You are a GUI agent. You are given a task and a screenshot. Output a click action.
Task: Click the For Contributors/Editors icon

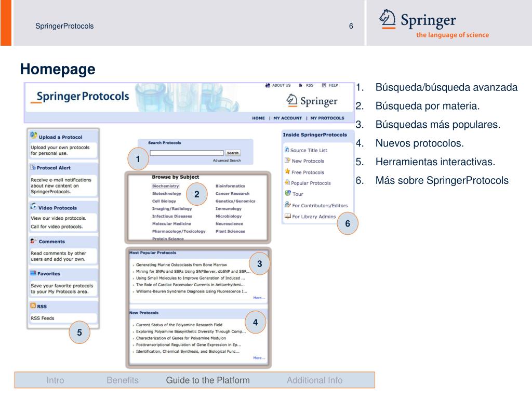click(x=288, y=204)
